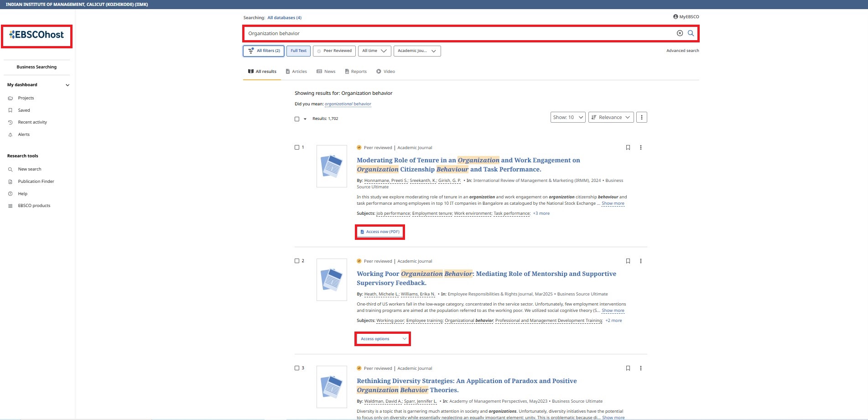Viewport: 868px width, 420px height.
Task: Open more options menu for result 2
Action: coord(641,261)
